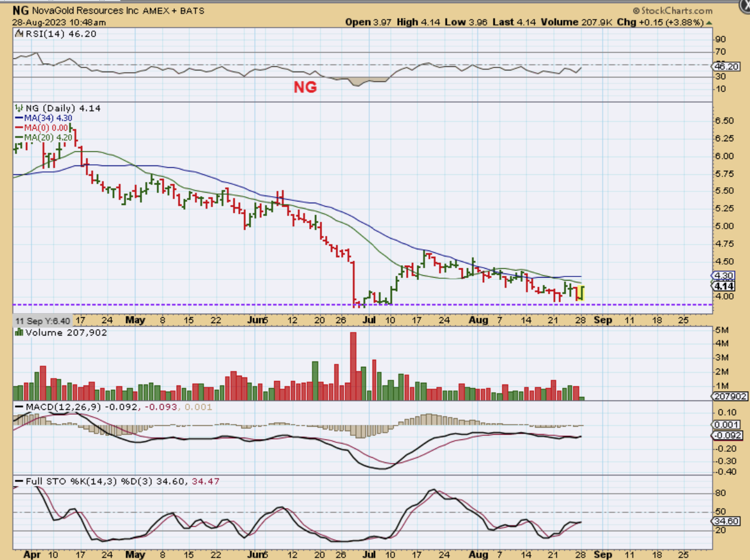Click the blue line marker before MA(34)

[x=18, y=118]
